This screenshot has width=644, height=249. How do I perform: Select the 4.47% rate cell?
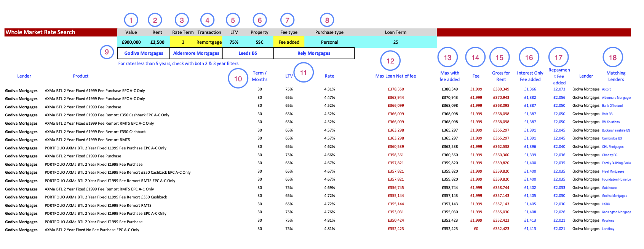[329, 98]
